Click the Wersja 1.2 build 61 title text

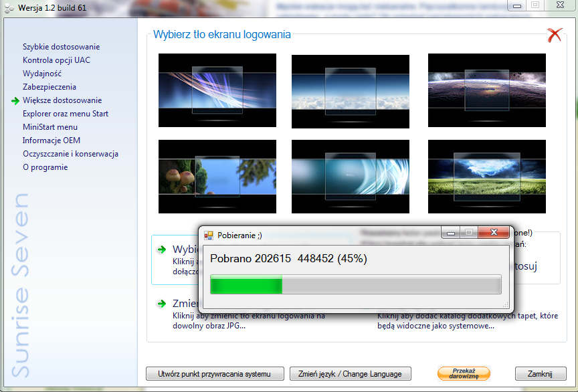(x=52, y=8)
